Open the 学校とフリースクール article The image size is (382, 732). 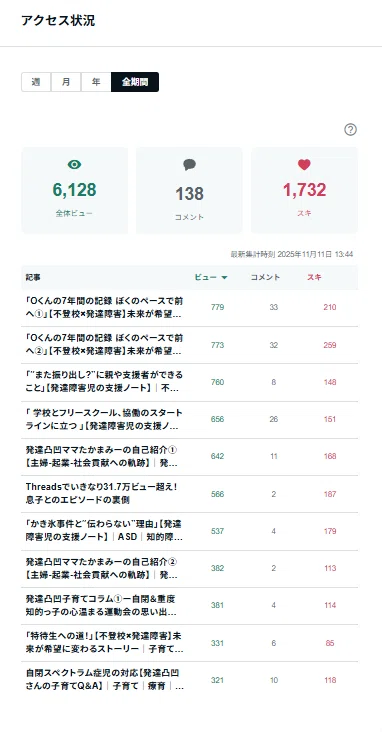tap(104, 419)
